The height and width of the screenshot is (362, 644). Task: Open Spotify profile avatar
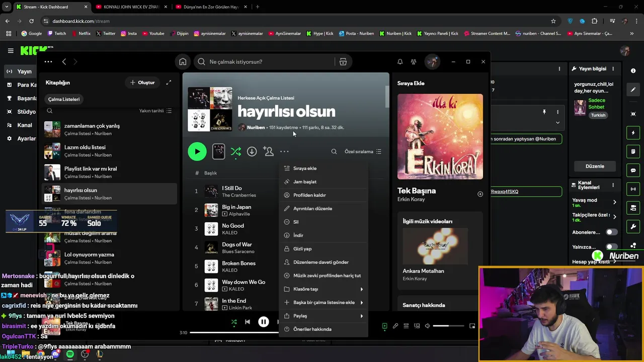tap(432, 61)
